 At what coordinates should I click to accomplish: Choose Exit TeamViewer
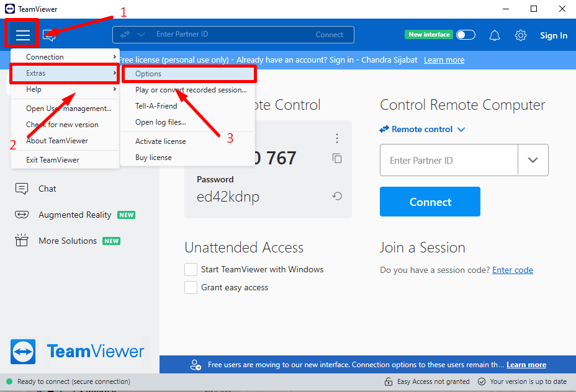(53, 160)
